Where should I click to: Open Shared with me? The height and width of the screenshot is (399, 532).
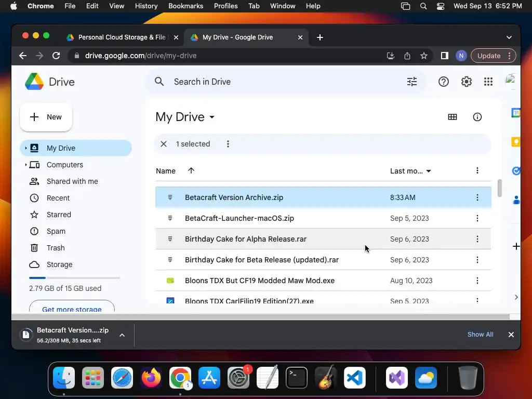(x=72, y=181)
